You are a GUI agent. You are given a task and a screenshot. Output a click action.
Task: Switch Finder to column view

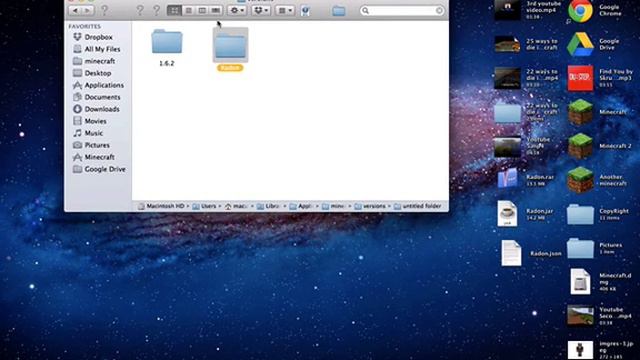pos(202,11)
